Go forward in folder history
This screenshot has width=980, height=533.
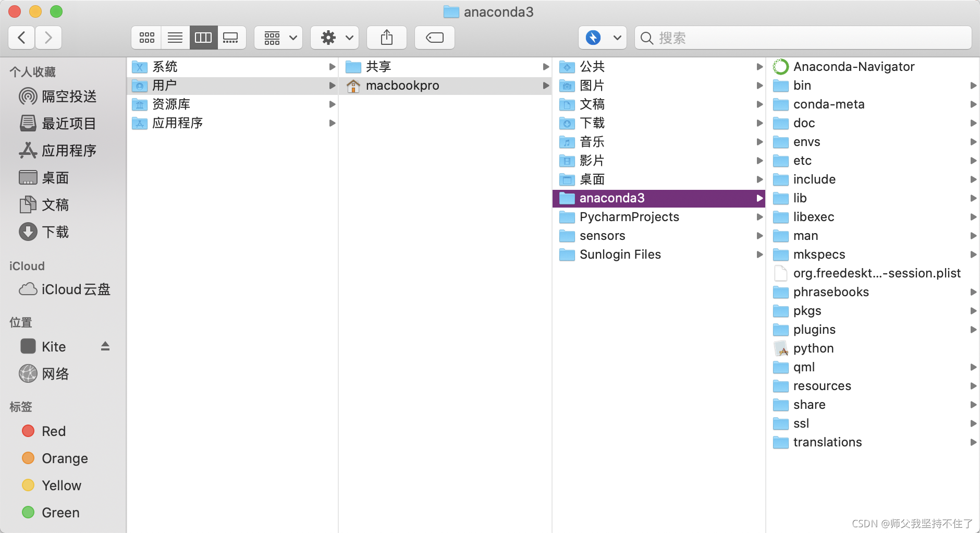click(x=48, y=38)
